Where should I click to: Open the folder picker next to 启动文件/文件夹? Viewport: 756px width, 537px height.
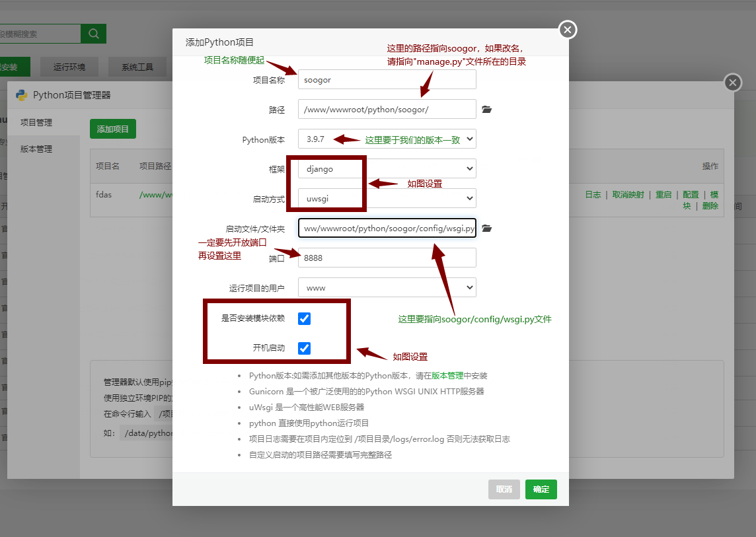point(486,228)
